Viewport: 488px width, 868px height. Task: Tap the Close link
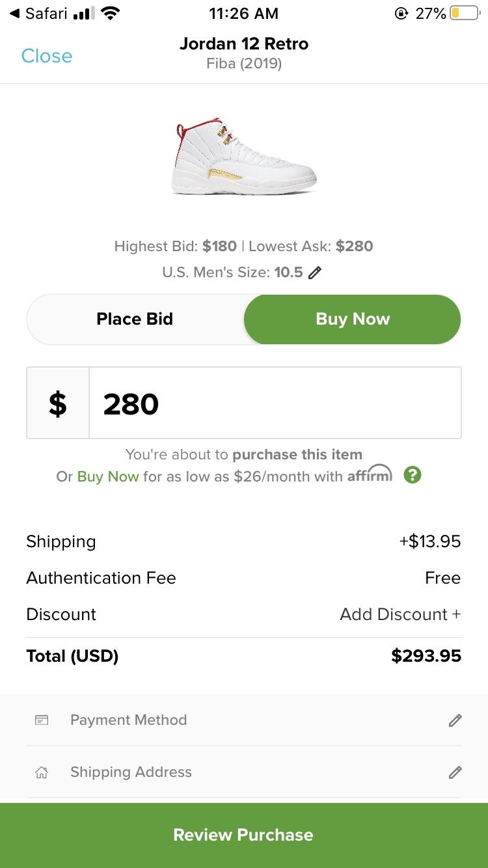coord(46,56)
